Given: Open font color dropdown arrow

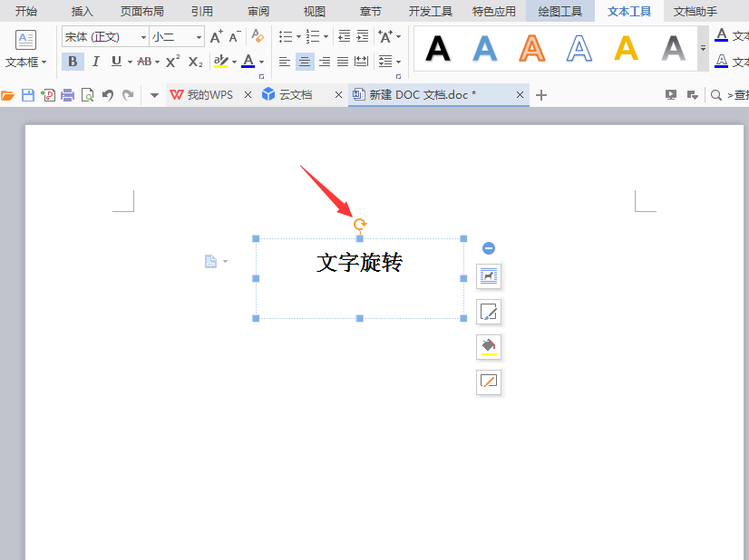Looking at the screenshot, I should [261, 62].
